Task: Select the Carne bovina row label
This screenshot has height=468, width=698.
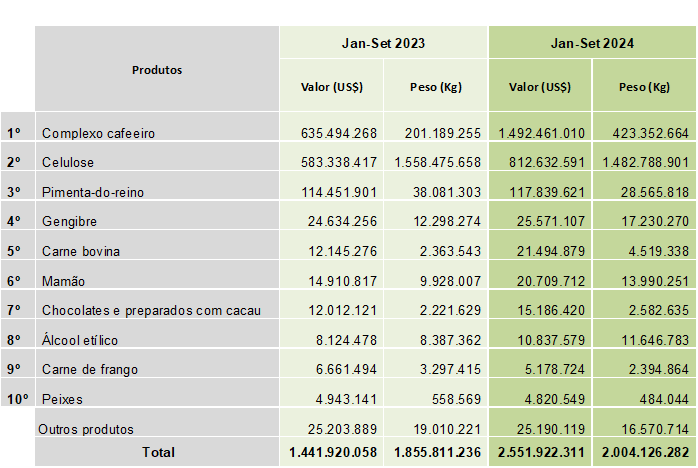Action: (81, 251)
